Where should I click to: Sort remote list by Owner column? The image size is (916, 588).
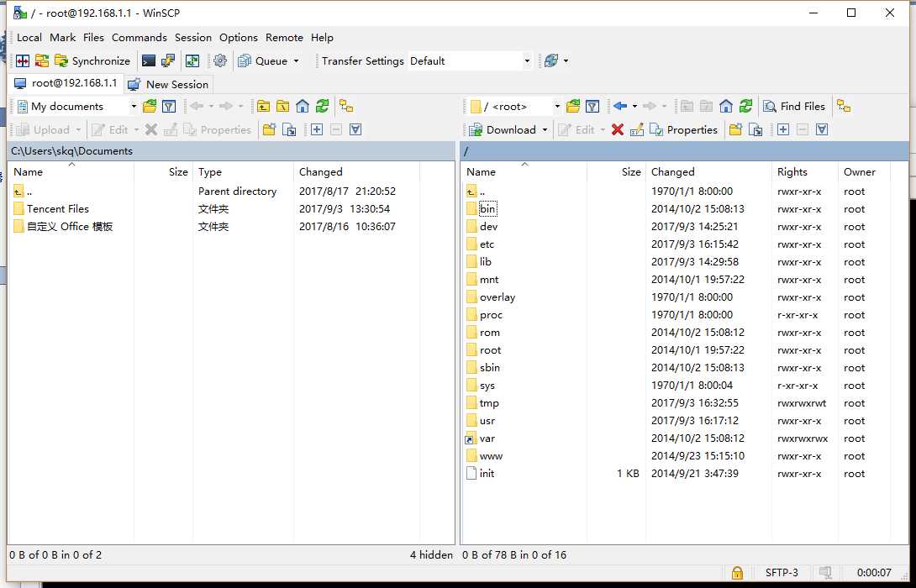tap(864, 171)
